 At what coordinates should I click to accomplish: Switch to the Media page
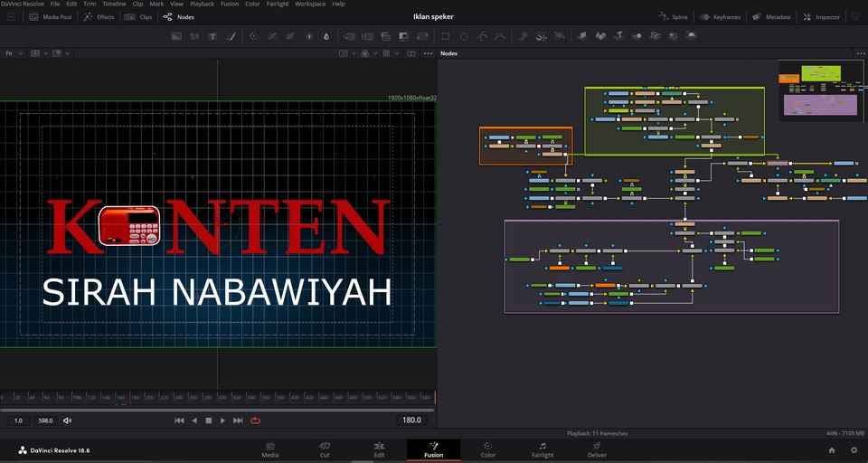[x=270, y=449]
